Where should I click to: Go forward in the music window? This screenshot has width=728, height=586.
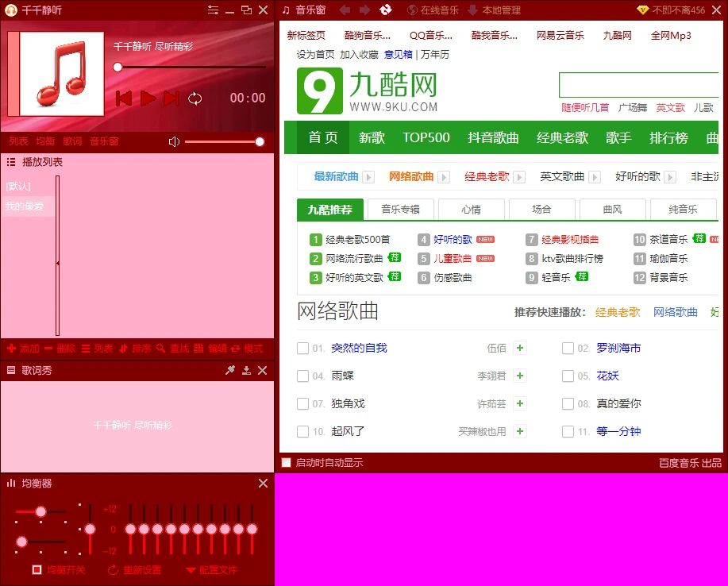[365, 10]
